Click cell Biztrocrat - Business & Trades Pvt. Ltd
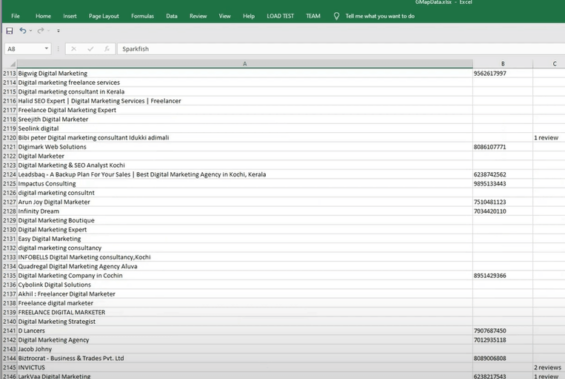 245,358
